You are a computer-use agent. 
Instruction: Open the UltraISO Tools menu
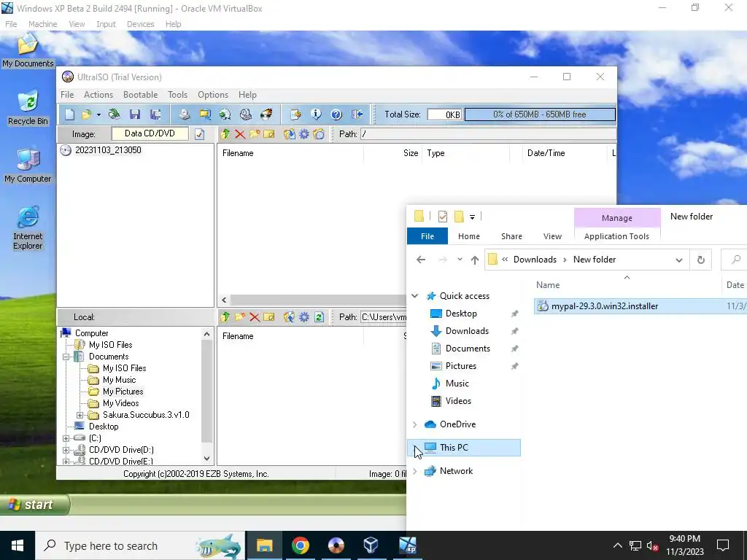tap(178, 95)
